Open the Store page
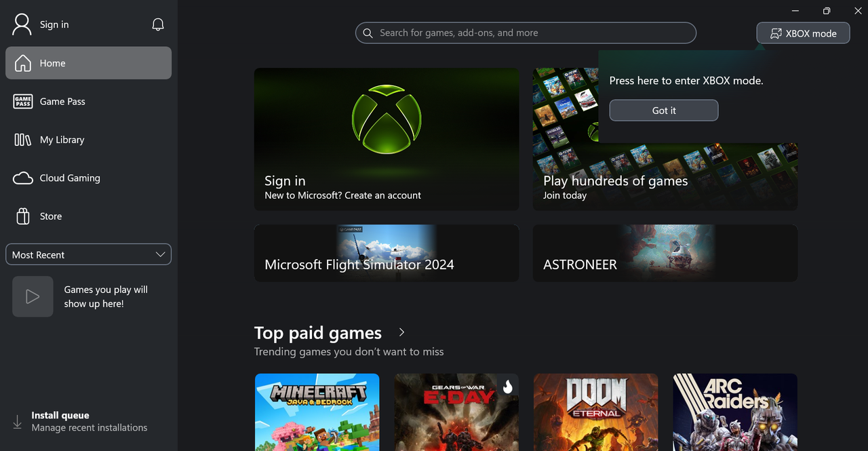 [x=88, y=216]
